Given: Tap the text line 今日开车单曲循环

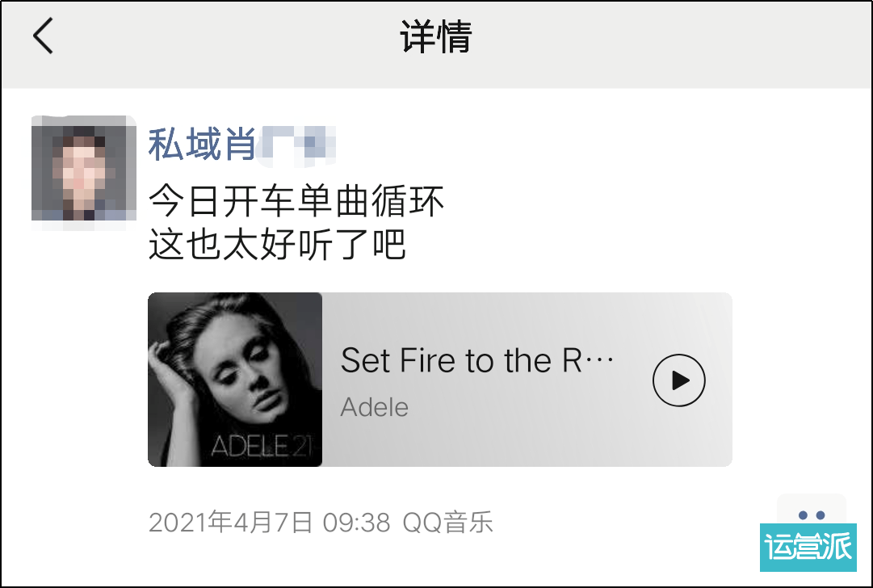Looking at the screenshot, I should pos(296,200).
